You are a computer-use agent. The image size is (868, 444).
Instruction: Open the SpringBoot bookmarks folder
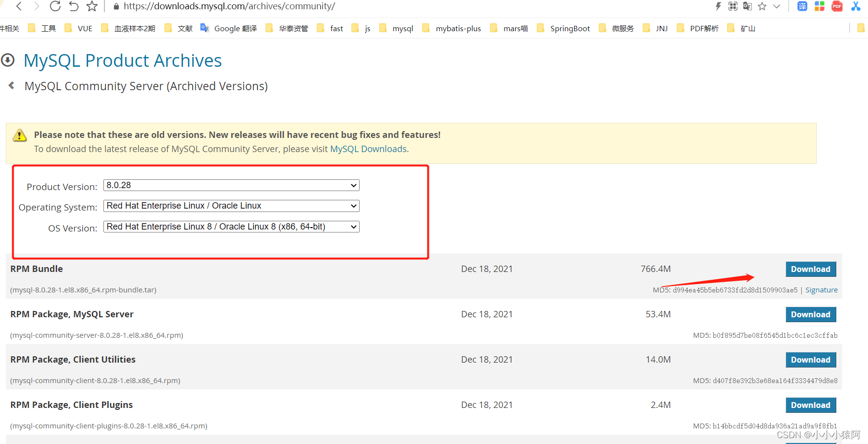569,28
